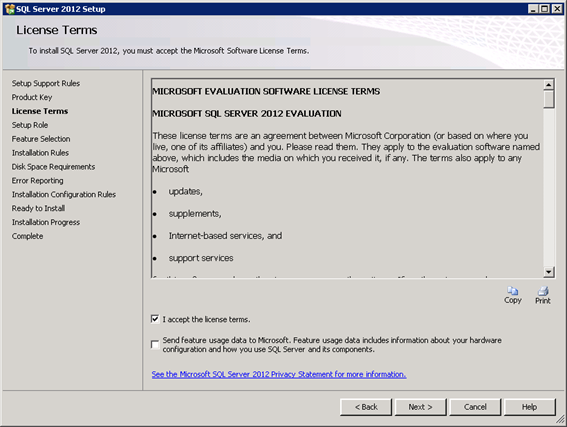The height and width of the screenshot is (427, 567).
Task: Click the Print license terms icon
Action: 543,295
